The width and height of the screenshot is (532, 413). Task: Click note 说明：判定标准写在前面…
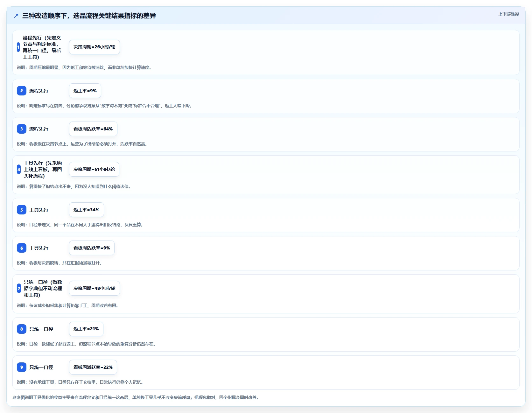(105, 106)
